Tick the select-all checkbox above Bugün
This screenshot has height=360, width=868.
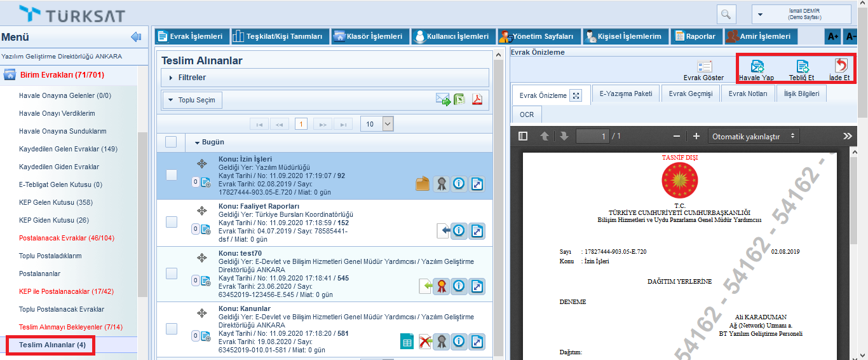tap(171, 142)
